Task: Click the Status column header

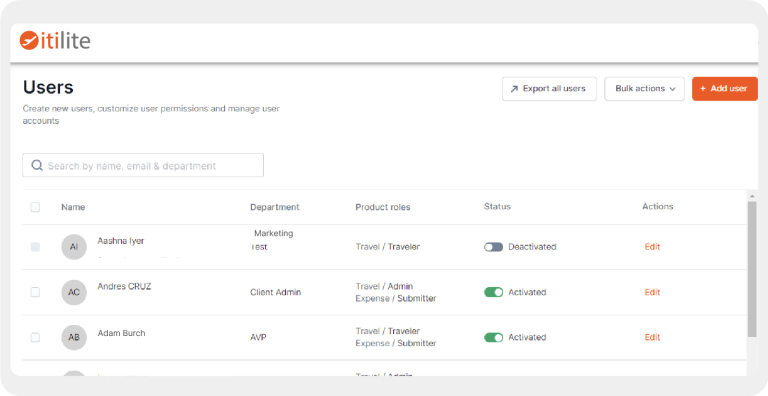Action: 497,206
